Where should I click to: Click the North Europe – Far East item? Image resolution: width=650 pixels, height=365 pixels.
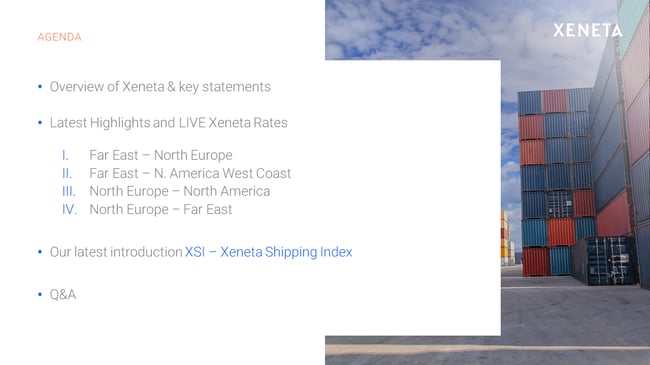[x=160, y=209]
